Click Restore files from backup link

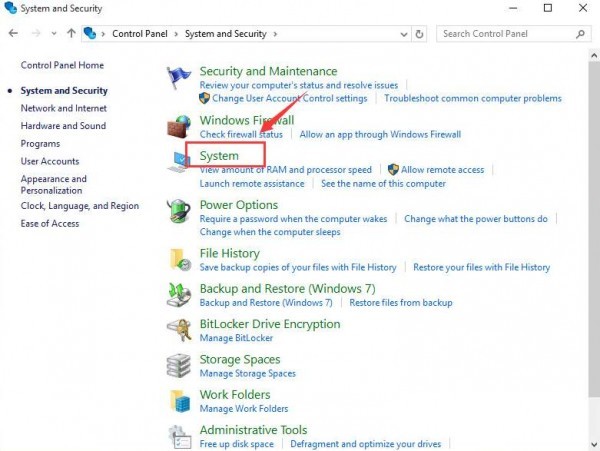tap(401, 303)
